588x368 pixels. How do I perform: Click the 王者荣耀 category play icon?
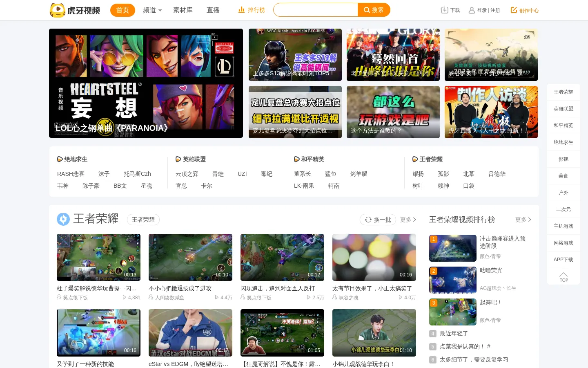click(415, 159)
